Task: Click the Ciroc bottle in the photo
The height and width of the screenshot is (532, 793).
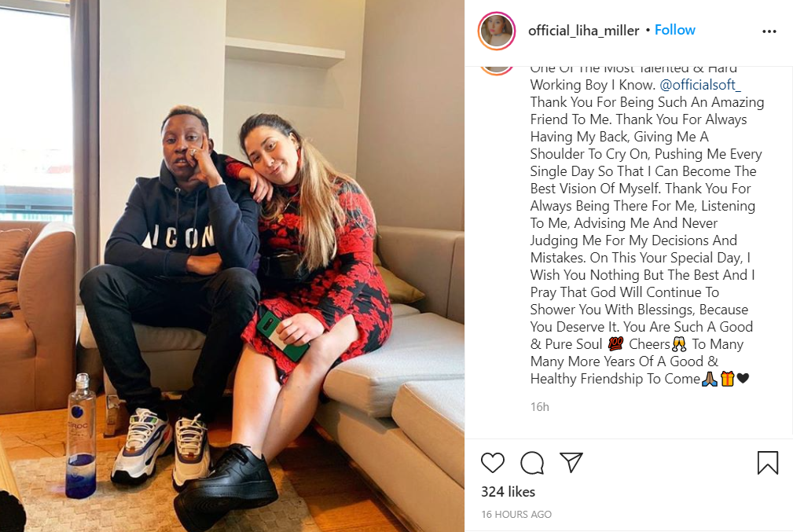Action: [81, 436]
